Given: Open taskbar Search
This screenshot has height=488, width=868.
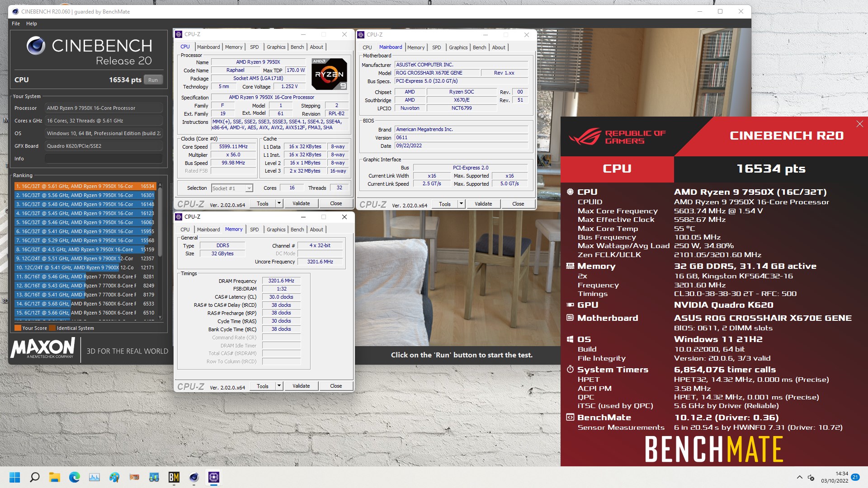Looking at the screenshot, I should click(x=35, y=477).
